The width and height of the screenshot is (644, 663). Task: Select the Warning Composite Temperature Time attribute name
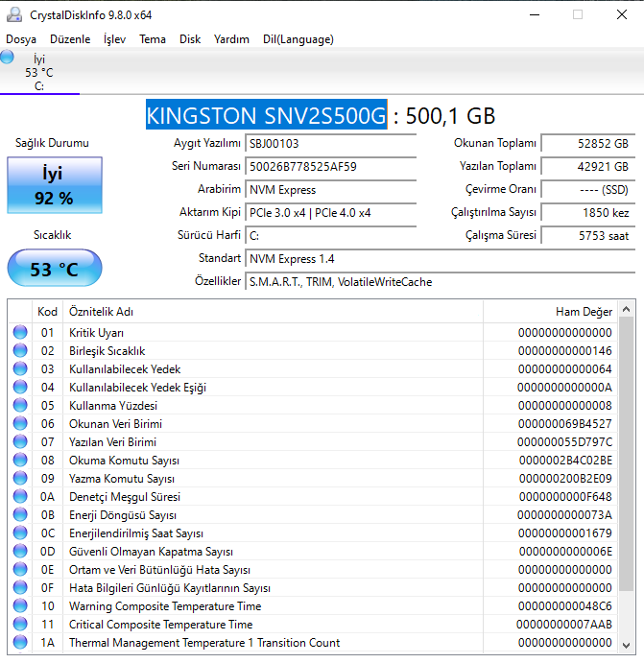(165, 606)
